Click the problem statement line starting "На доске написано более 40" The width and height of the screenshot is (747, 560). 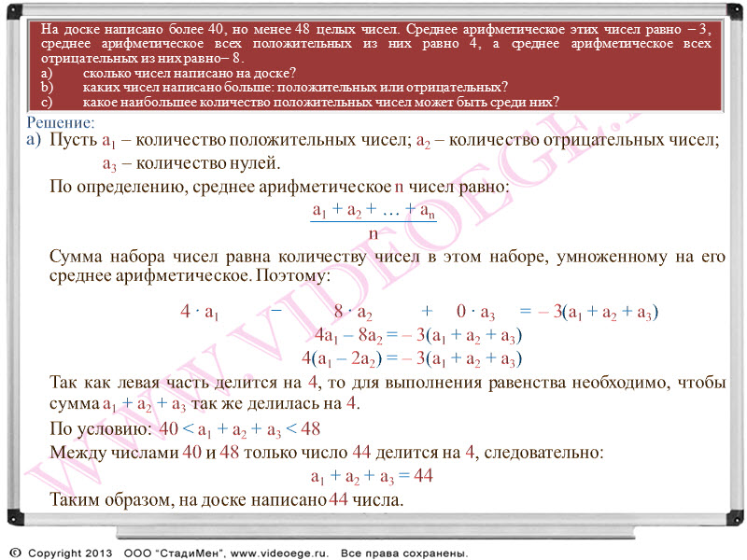point(375,29)
